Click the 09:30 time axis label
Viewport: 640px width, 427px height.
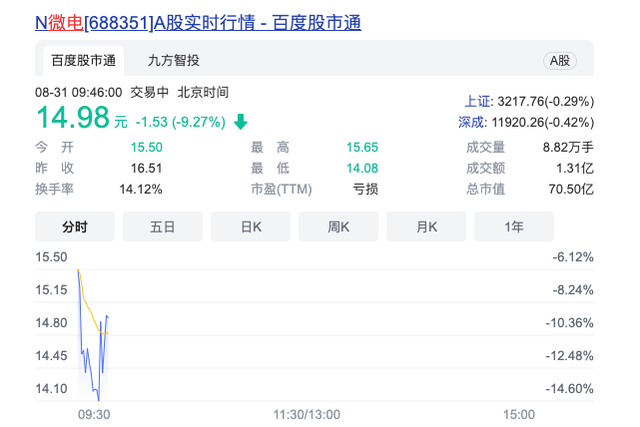[x=94, y=415]
